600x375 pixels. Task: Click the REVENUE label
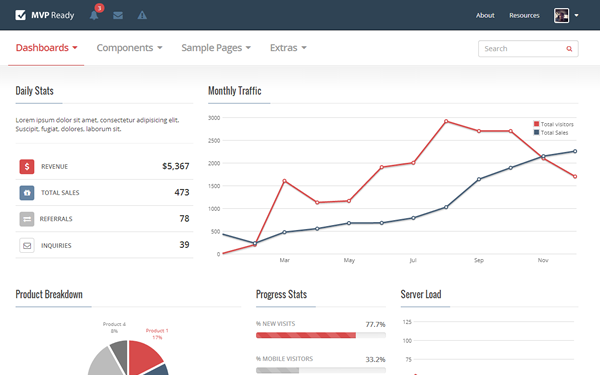[54, 166]
